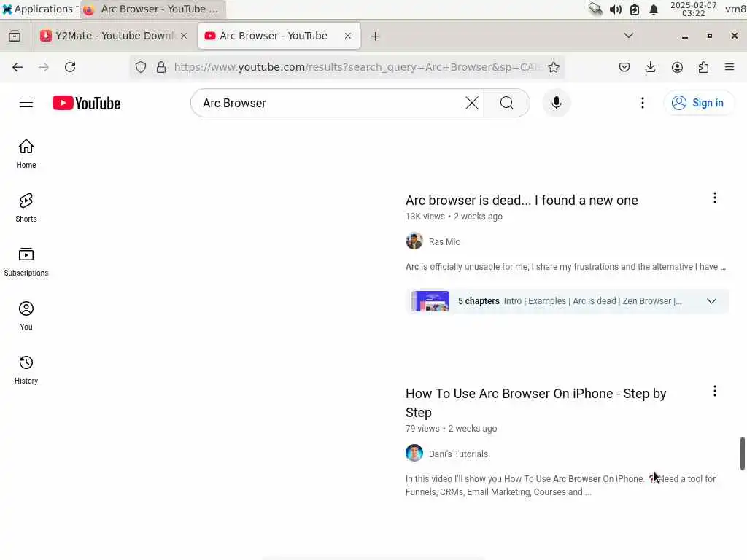The width and height of the screenshot is (747, 560).
Task: Open the You section in the sidebar
Action: click(x=26, y=316)
